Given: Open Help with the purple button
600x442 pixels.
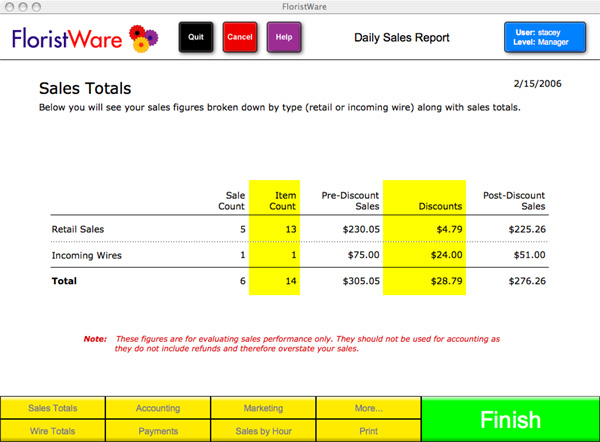Looking at the screenshot, I should (284, 38).
